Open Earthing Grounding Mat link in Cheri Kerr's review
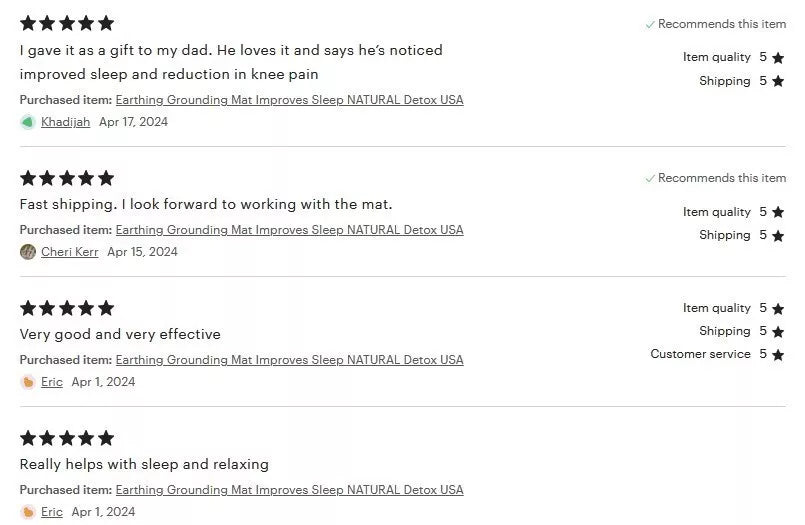 coord(290,230)
